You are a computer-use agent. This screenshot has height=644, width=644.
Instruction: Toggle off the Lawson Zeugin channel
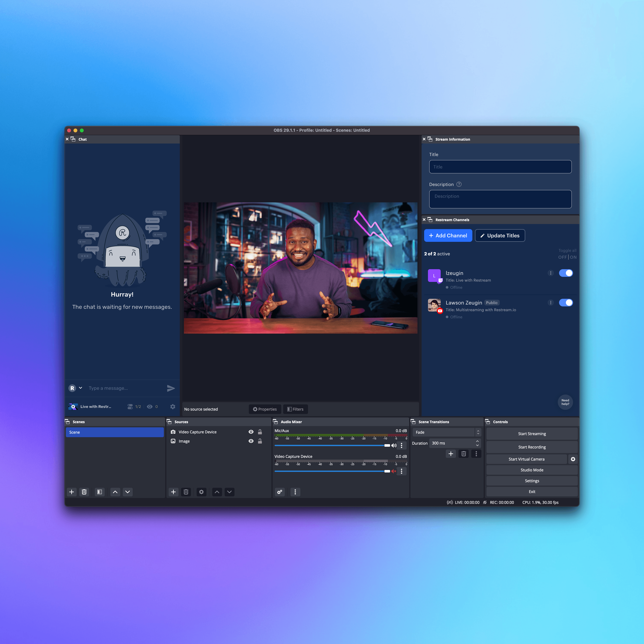click(x=566, y=303)
